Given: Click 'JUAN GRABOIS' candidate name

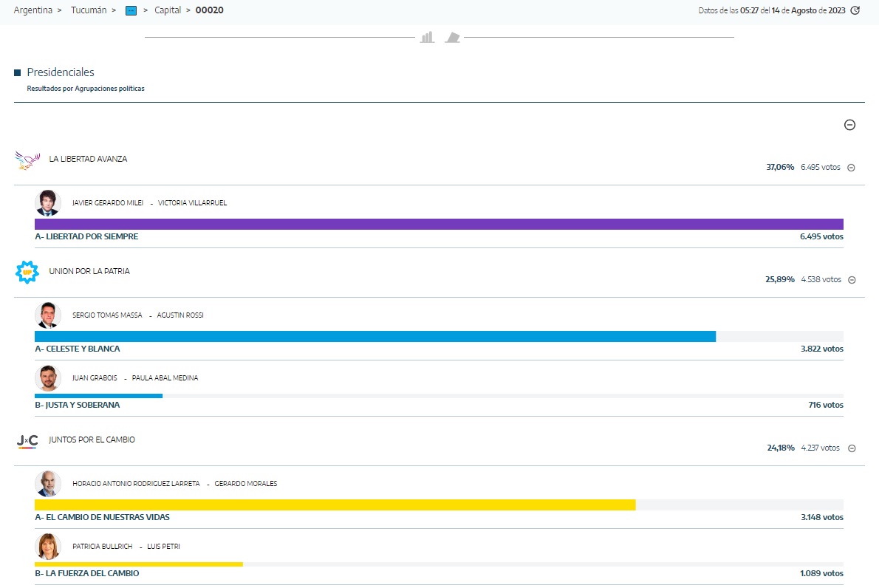Looking at the screenshot, I should tap(95, 378).
